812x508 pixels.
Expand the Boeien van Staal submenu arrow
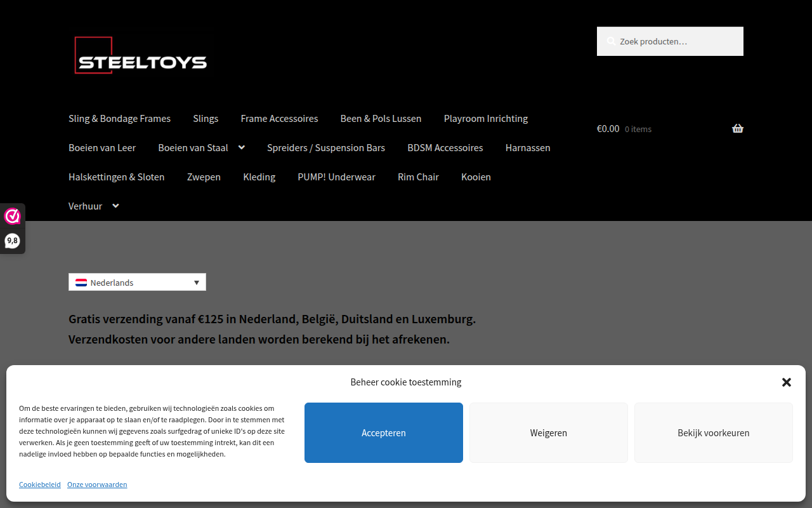(242, 147)
